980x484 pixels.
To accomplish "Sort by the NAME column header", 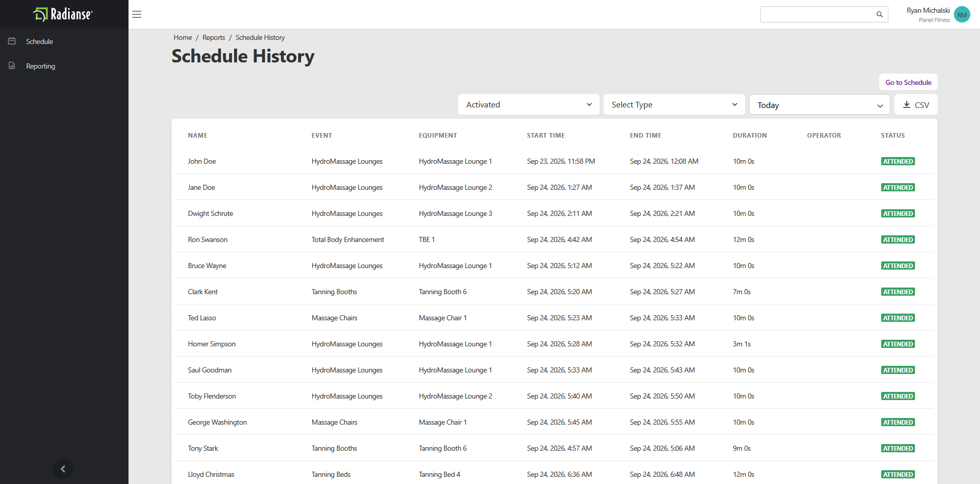I will click(198, 136).
